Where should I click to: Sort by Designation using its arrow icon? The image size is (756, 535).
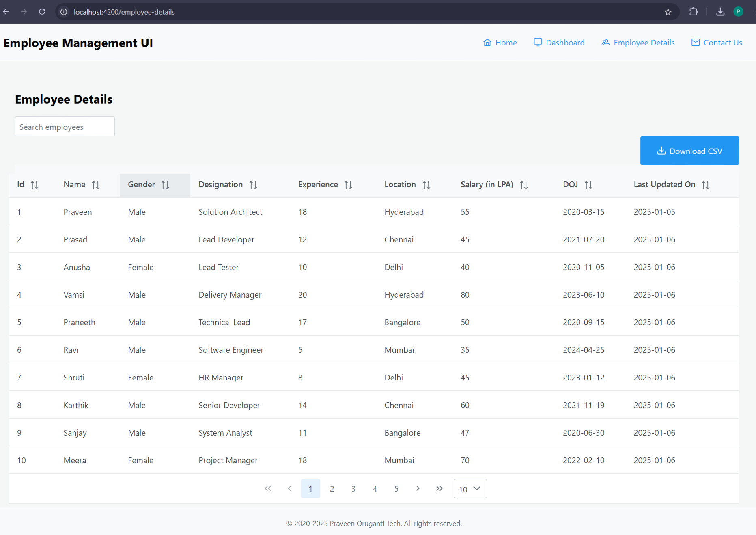click(253, 185)
